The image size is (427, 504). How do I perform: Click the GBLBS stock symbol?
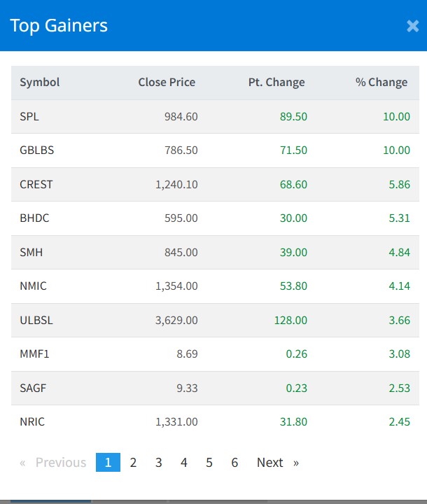click(35, 150)
